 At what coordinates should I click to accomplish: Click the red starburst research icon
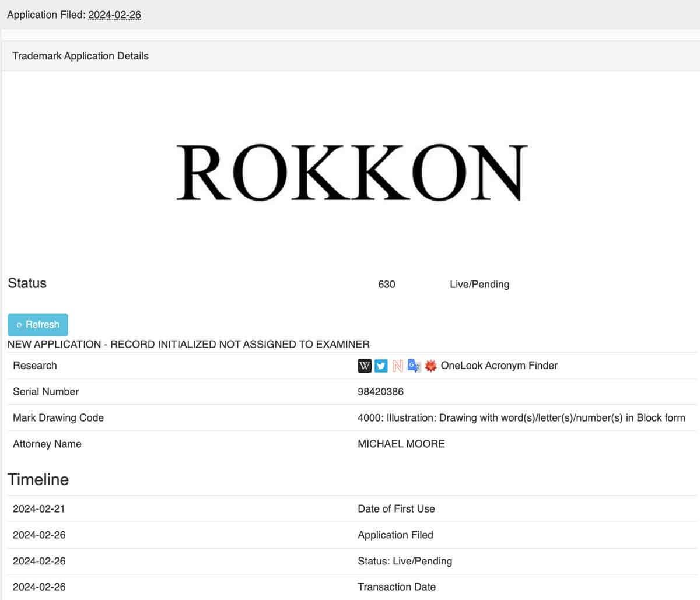(x=430, y=366)
